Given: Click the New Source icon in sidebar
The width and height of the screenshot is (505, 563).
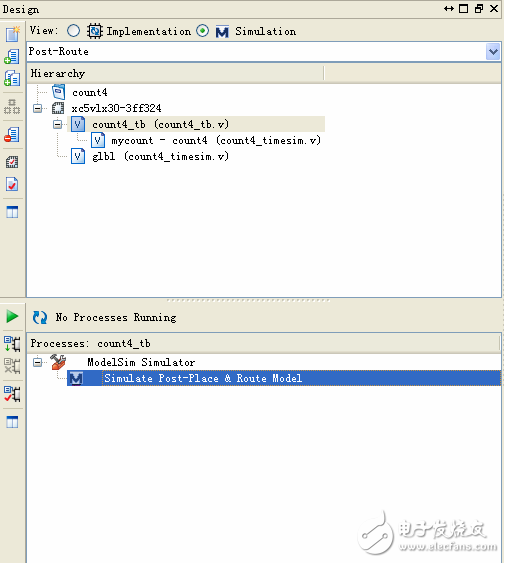Looking at the screenshot, I should point(12,34).
